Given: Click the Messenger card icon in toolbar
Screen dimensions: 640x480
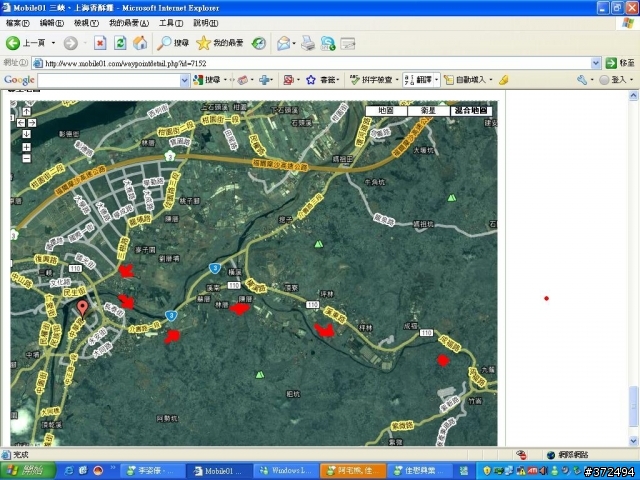Looking at the screenshot, I should tap(348, 43).
